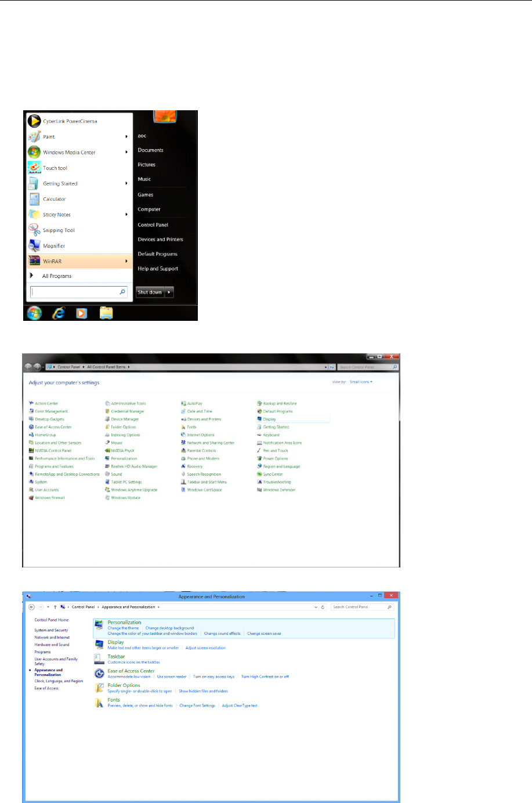
Task: Open Internet Explorer from the taskbar
Action: (x=59, y=313)
